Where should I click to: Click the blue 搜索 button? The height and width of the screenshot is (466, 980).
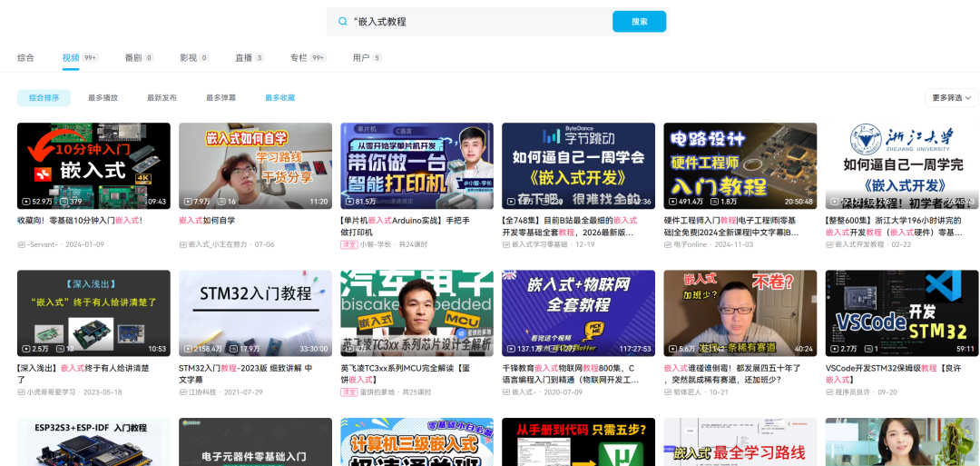640,21
